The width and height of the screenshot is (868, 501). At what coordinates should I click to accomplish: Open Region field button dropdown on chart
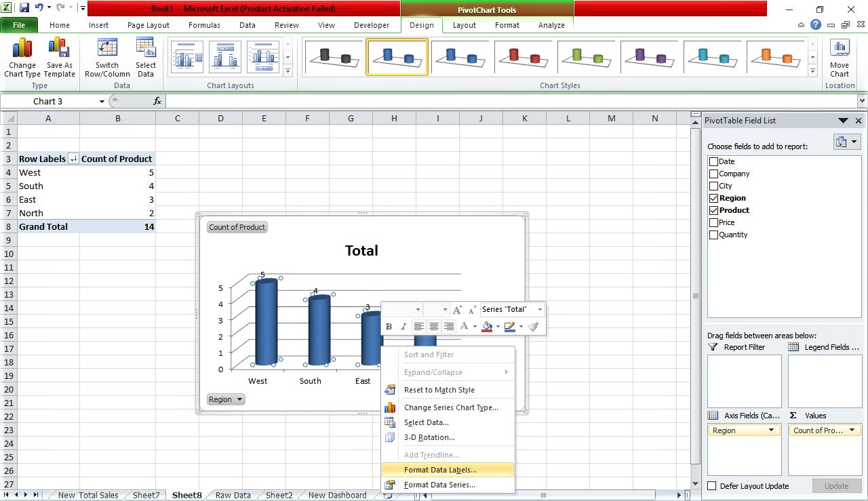click(239, 399)
